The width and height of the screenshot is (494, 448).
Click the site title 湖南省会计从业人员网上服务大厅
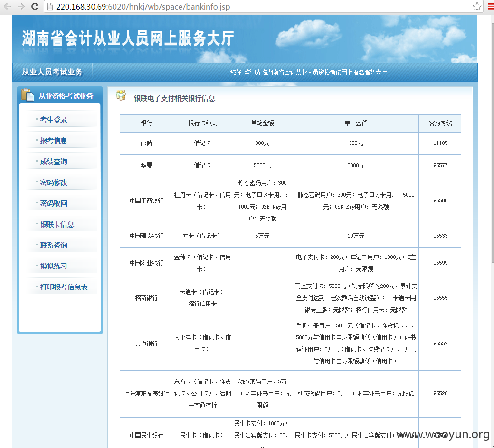coord(128,39)
